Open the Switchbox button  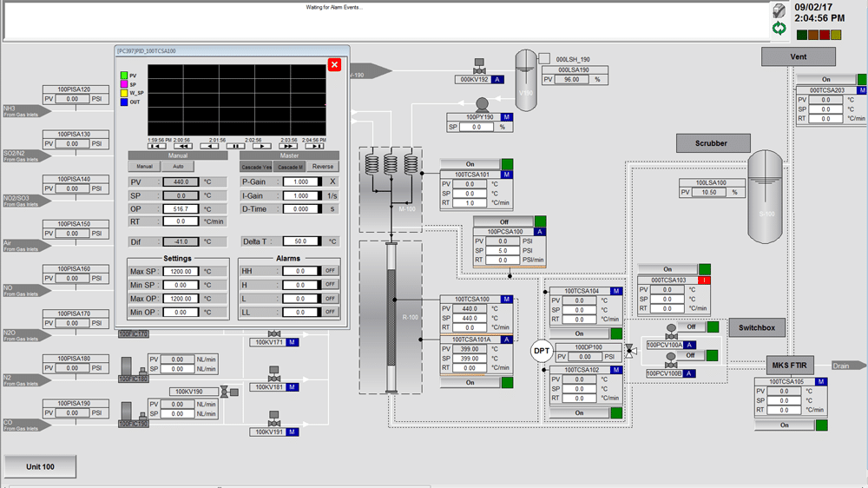coord(757,327)
